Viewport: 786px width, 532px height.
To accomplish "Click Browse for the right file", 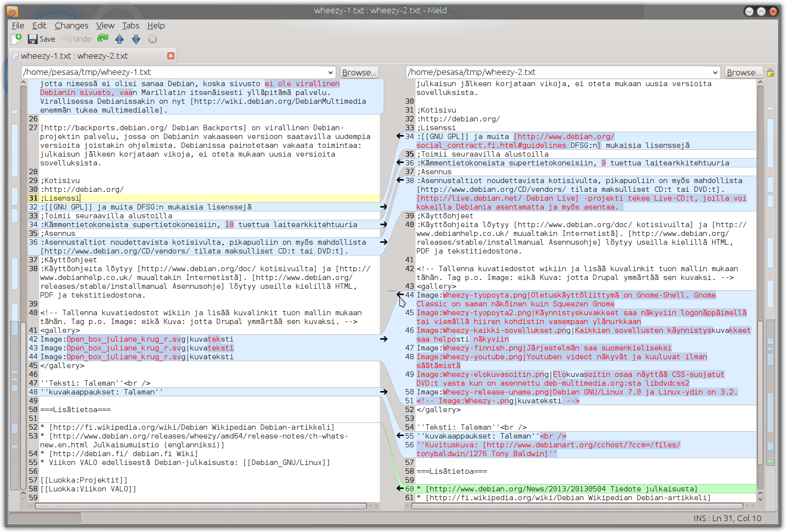I will [744, 72].
